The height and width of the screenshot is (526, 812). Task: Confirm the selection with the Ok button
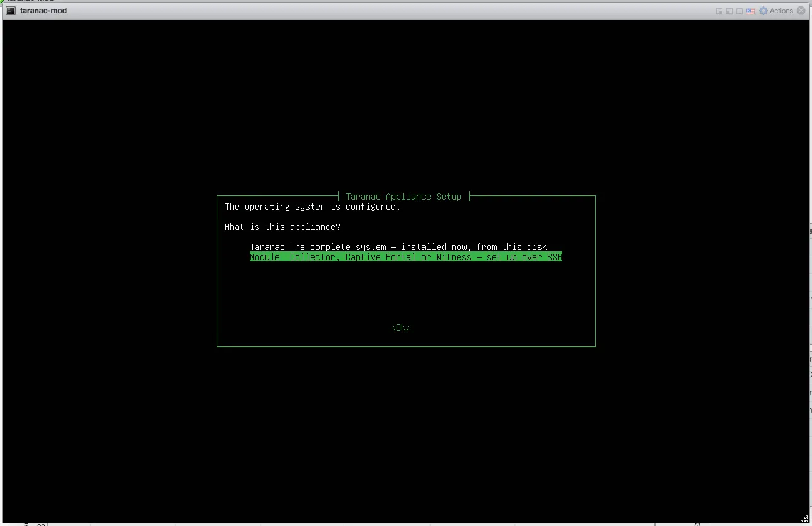(x=401, y=328)
